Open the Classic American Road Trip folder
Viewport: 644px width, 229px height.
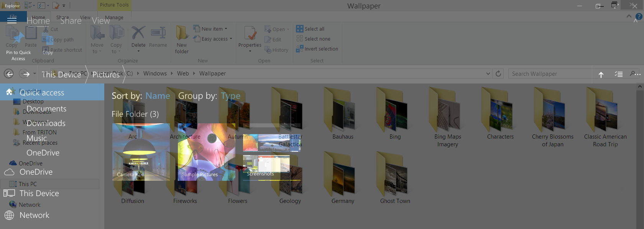click(605, 117)
